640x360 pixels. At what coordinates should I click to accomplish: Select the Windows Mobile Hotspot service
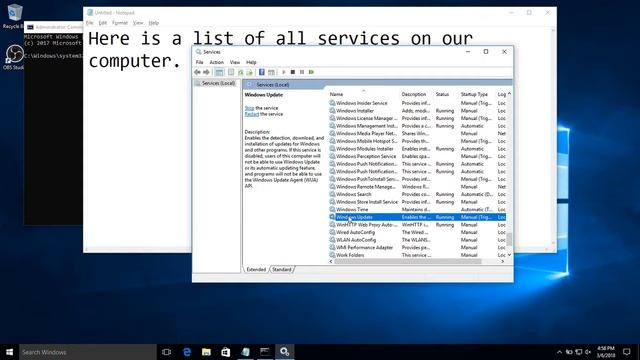[418, 141]
